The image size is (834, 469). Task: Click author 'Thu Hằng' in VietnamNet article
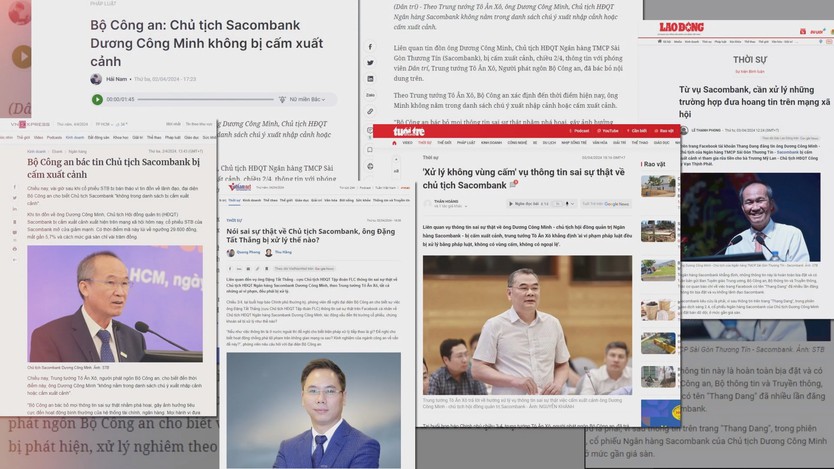pyautogui.click(x=283, y=253)
